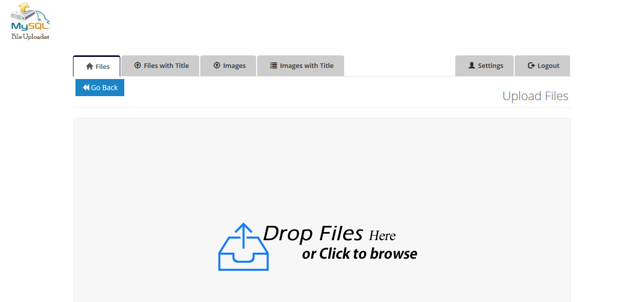Click the user icon on the Settings tab
Image resolution: width=644 pixels, height=302 pixels.
click(x=471, y=65)
